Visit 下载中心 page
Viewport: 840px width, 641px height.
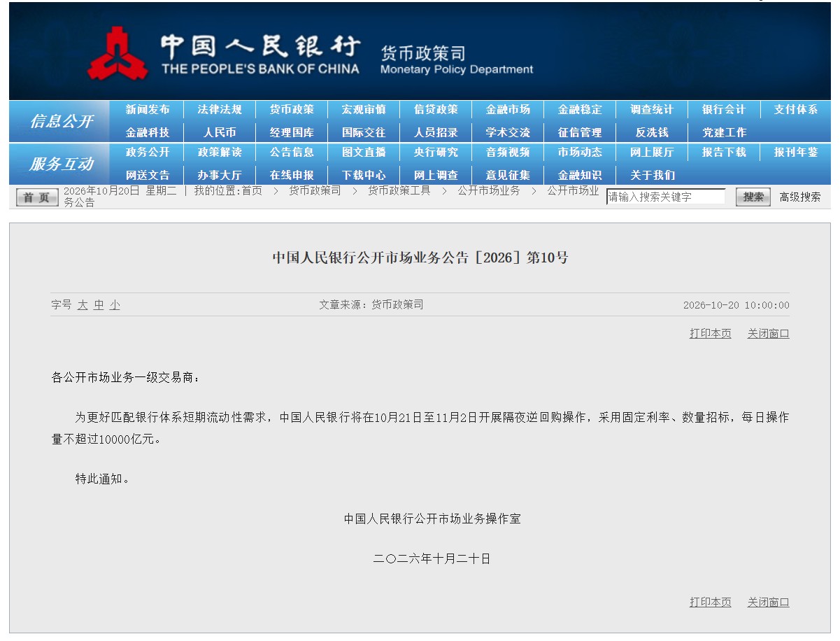[364, 175]
